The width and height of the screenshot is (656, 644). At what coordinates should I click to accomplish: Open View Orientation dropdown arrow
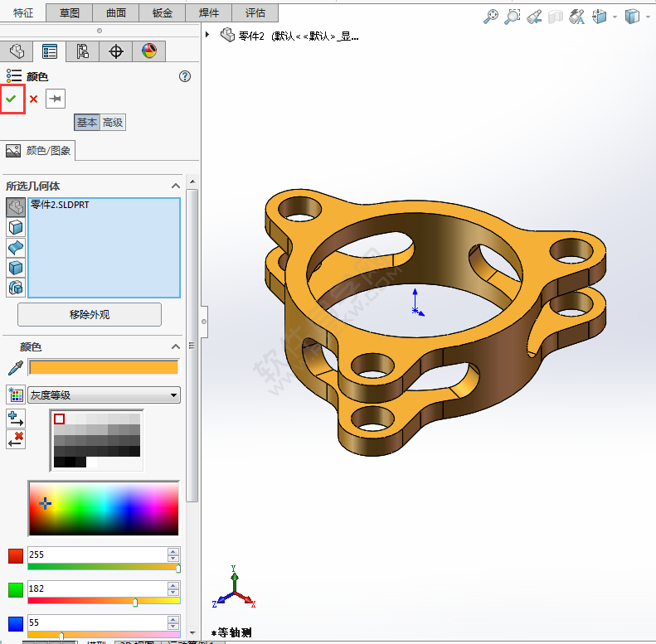(x=615, y=17)
